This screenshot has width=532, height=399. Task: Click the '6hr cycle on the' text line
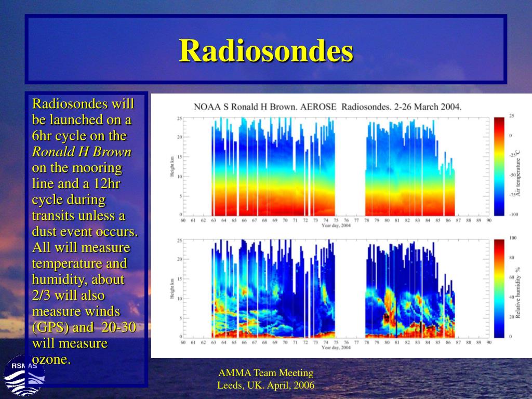(x=79, y=136)
